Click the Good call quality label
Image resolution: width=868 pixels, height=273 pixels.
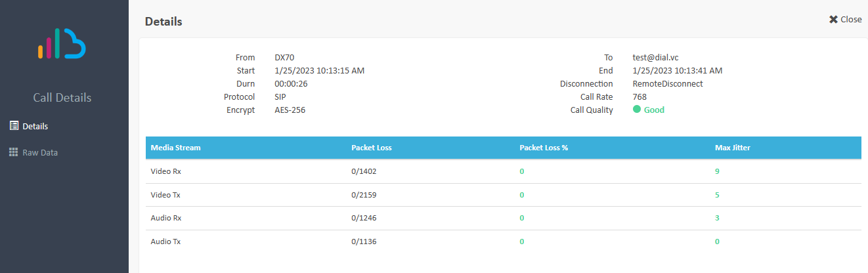pyautogui.click(x=654, y=110)
